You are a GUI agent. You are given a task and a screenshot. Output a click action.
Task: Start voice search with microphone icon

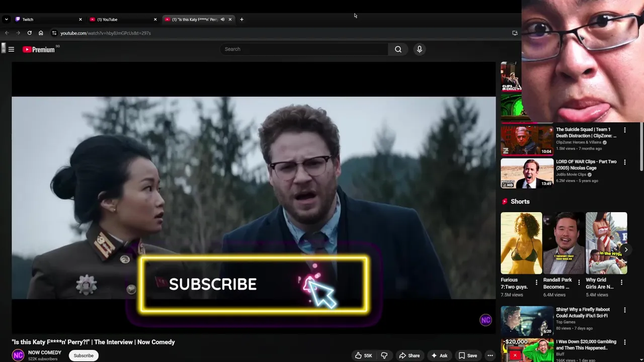[420, 49]
